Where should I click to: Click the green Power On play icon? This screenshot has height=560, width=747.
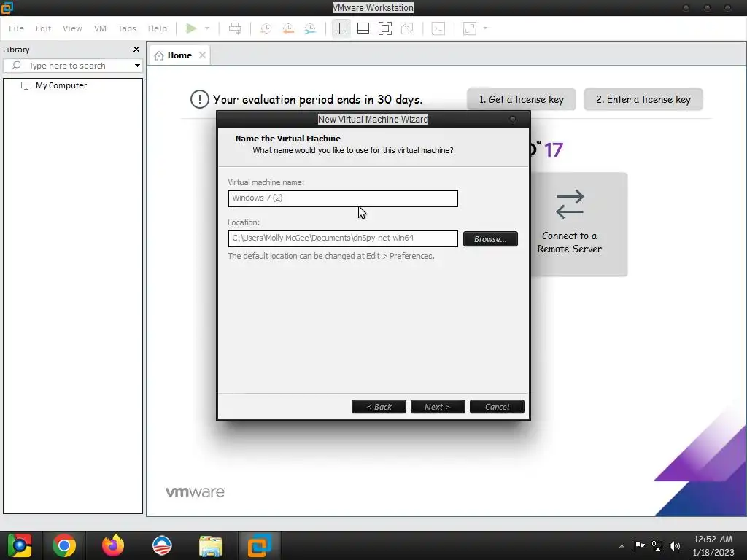191,28
